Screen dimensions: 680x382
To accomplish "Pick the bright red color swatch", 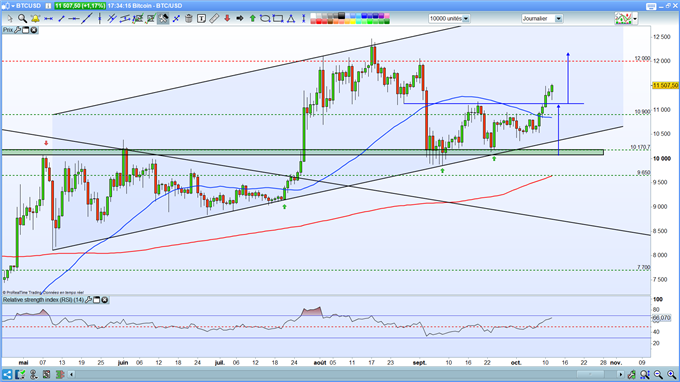I will point(319,21).
